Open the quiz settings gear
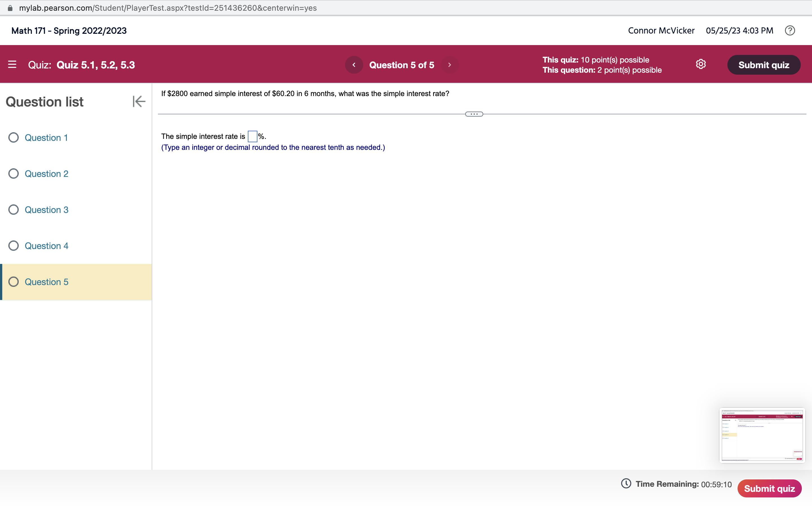Viewport: 812px width, 507px height. (701, 64)
